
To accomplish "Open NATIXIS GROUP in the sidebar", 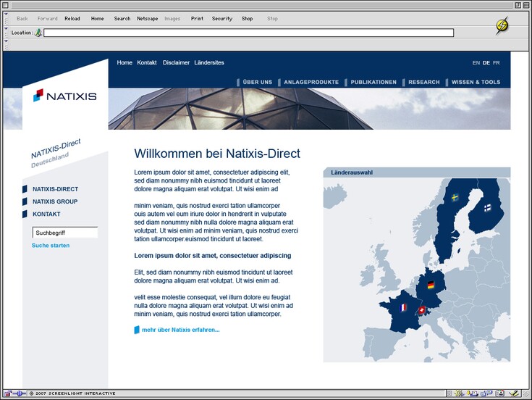I will point(55,201).
